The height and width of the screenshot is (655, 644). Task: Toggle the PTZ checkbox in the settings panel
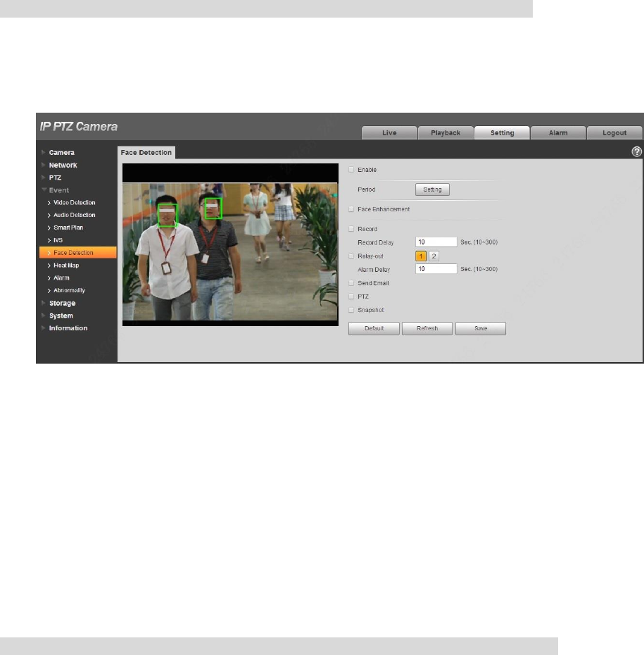pos(351,297)
